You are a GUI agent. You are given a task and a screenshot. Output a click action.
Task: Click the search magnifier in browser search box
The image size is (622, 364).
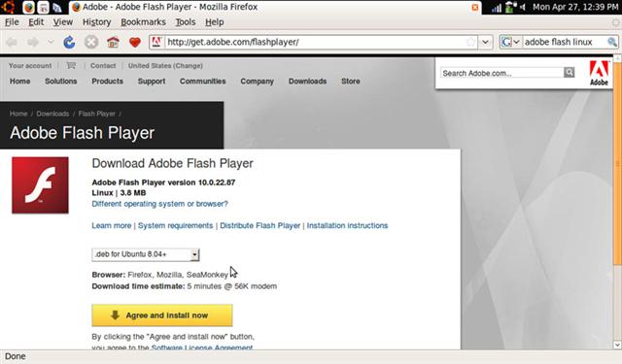611,42
